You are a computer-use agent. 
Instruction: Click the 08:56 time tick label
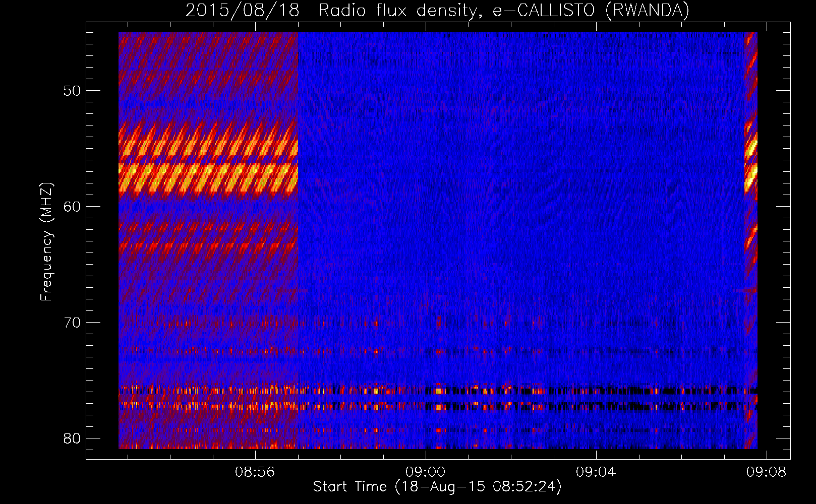click(255, 472)
